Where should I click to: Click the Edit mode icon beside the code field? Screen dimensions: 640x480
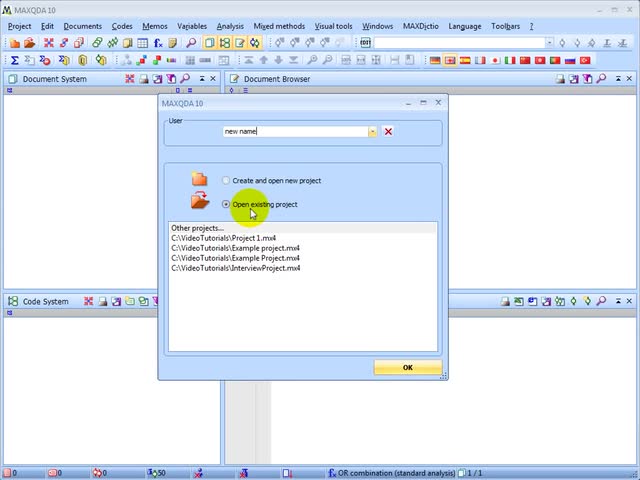365,43
